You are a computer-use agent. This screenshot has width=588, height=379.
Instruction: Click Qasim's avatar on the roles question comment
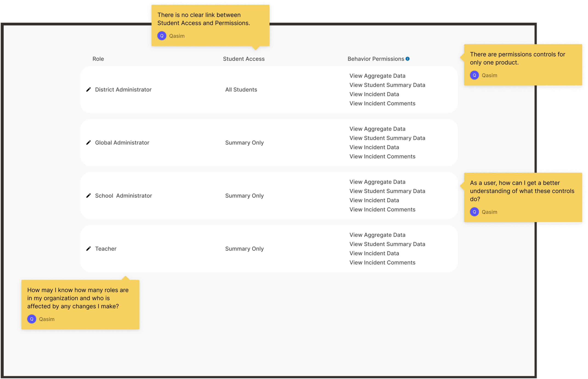click(x=32, y=319)
